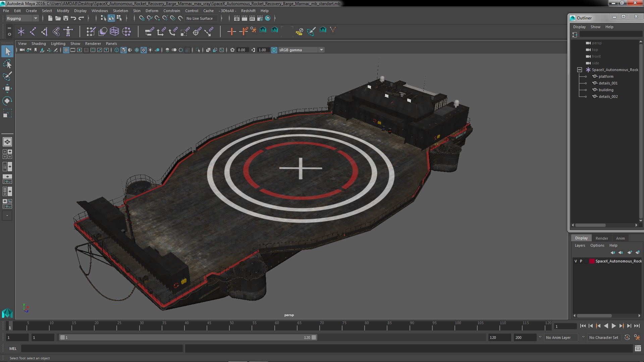Click the IPR render icon

[x=252, y=18]
